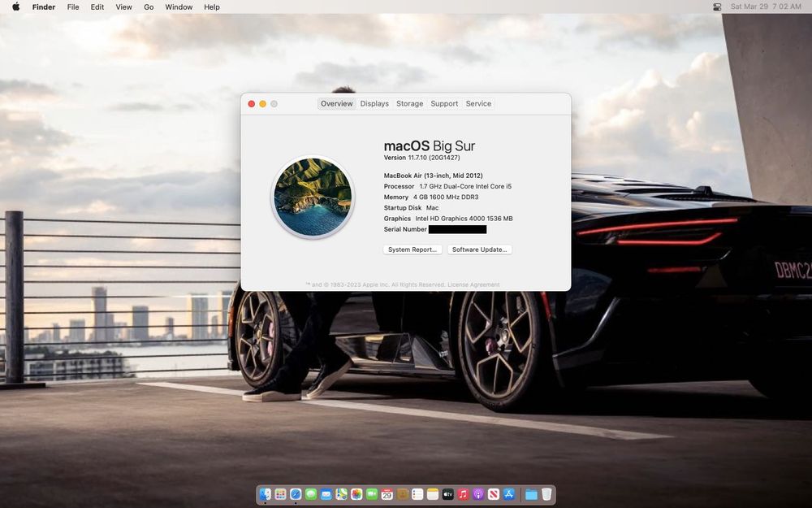Open the Window menu

coord(179,7)
